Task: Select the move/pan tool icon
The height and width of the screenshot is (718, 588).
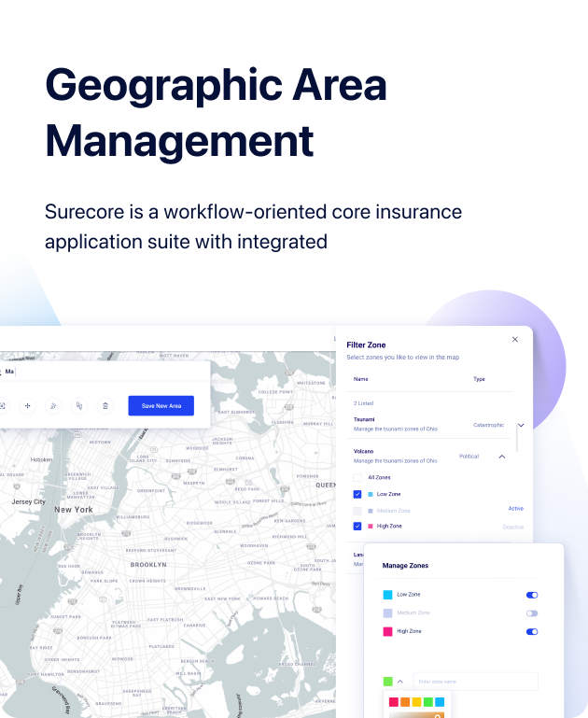Action: (27, 406)
